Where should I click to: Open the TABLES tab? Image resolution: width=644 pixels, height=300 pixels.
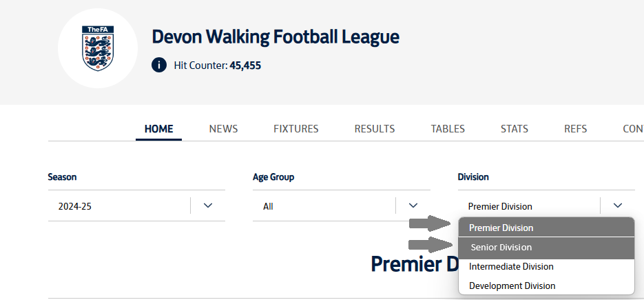(448, 129)
